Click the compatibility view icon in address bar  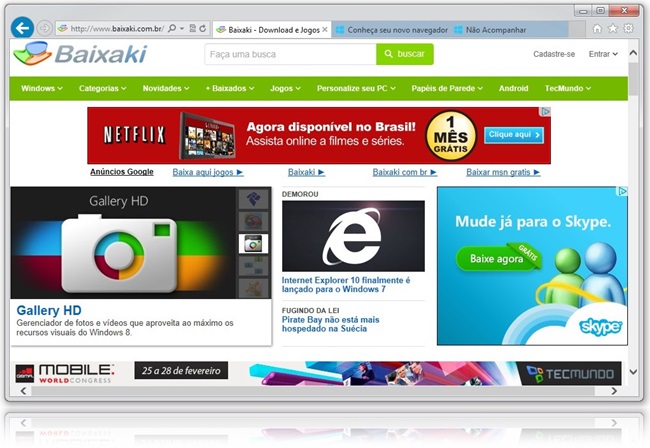click(193, 28)
